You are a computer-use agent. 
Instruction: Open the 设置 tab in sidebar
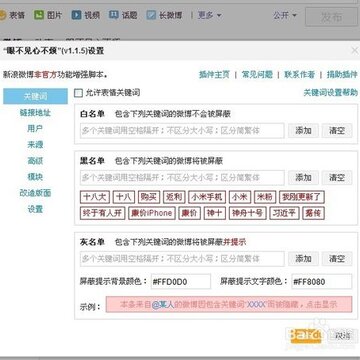click(35, 209)
